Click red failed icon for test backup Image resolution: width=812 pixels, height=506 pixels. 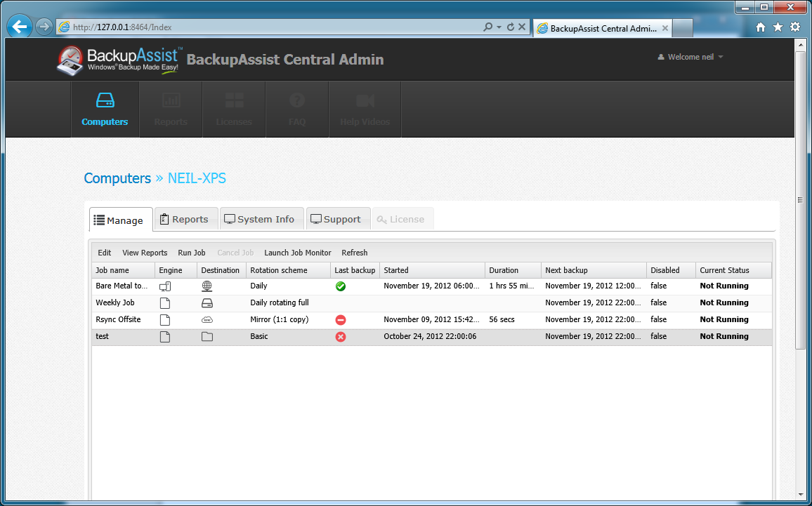[x=340, y=337]
